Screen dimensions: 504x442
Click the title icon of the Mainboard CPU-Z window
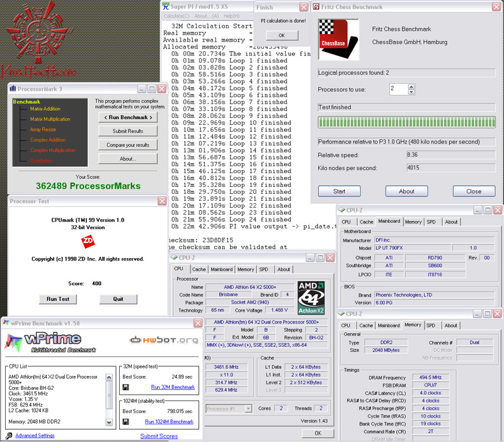341,210
